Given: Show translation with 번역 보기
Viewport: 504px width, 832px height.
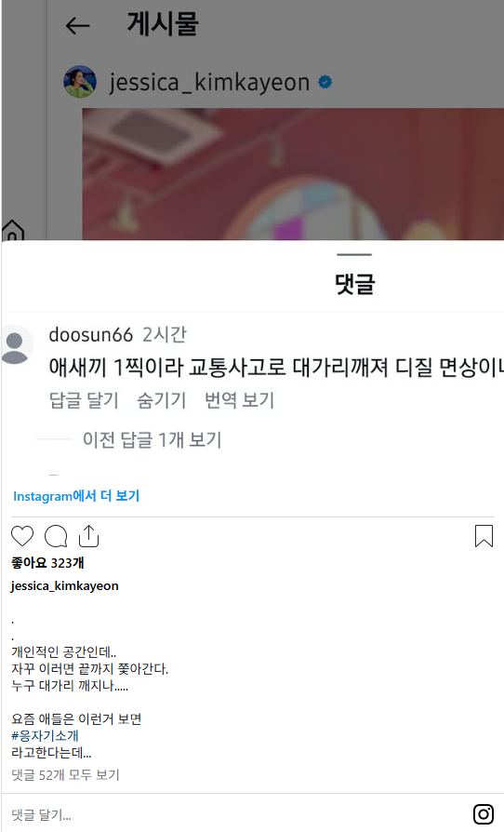Looking at the screenshot, I should [240, 400].
